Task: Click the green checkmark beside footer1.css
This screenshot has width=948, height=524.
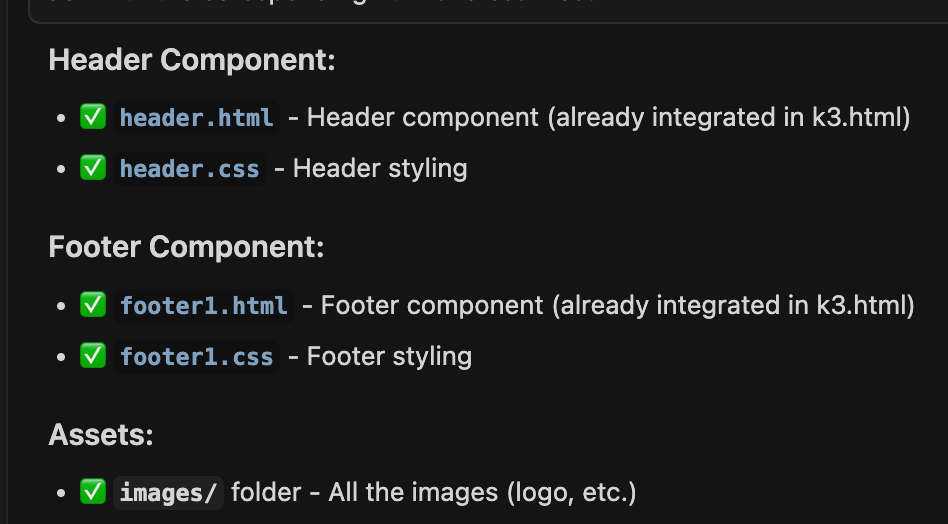Action: [x=93, y=355]
